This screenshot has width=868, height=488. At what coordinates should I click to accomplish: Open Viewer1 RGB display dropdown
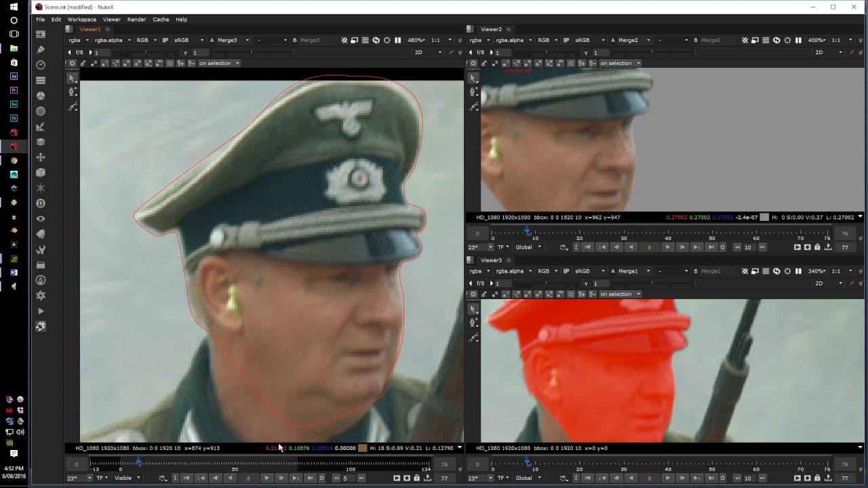146,40
